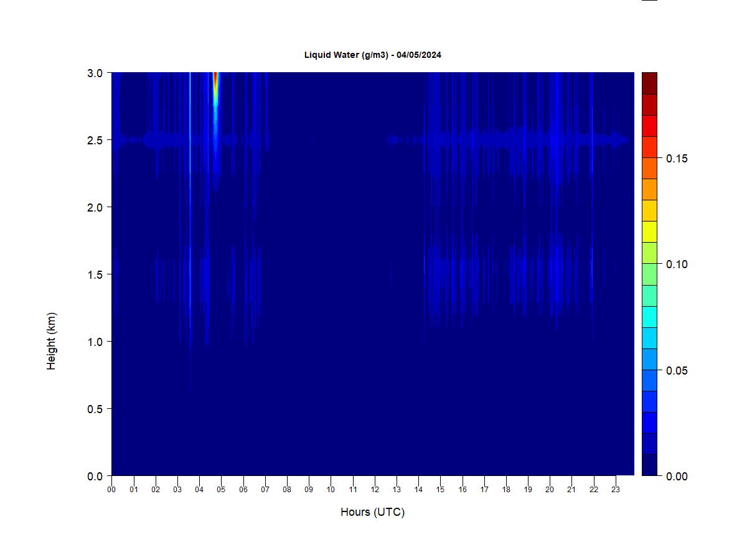Select the dark red top colorbar segment
The width and height of the screenshot is (747, 560).
pos(649,83)
